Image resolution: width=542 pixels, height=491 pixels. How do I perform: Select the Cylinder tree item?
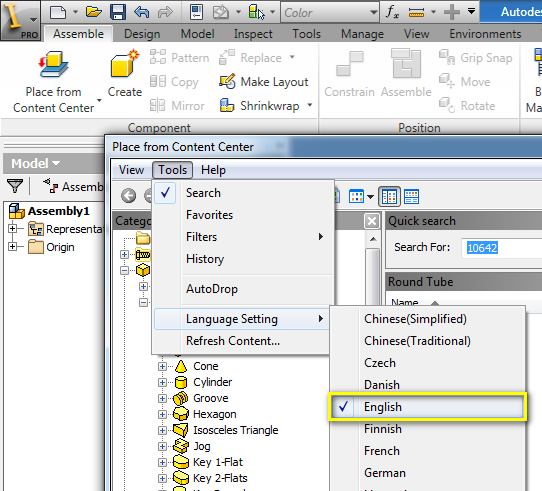pyautogui.click(x=212, y=382)
